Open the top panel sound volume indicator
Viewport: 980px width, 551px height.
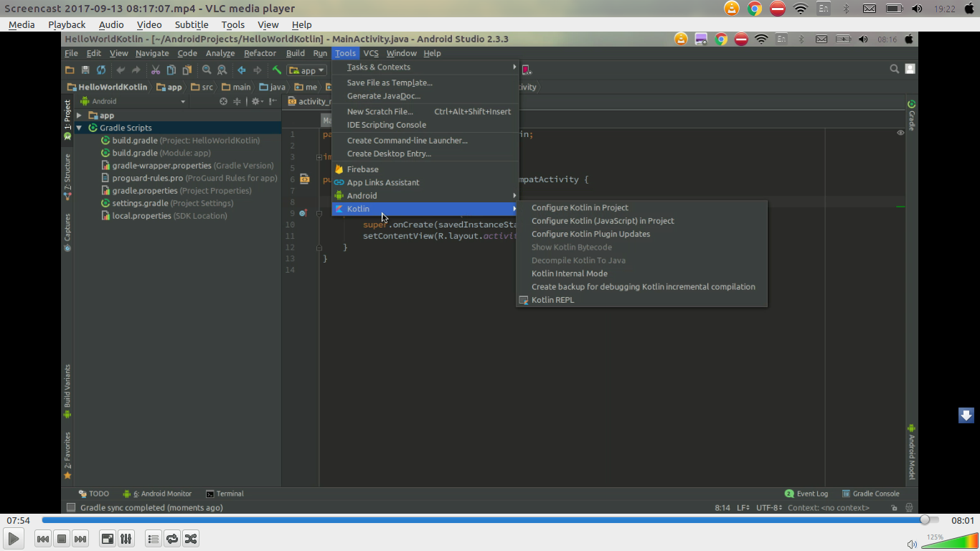917,9
